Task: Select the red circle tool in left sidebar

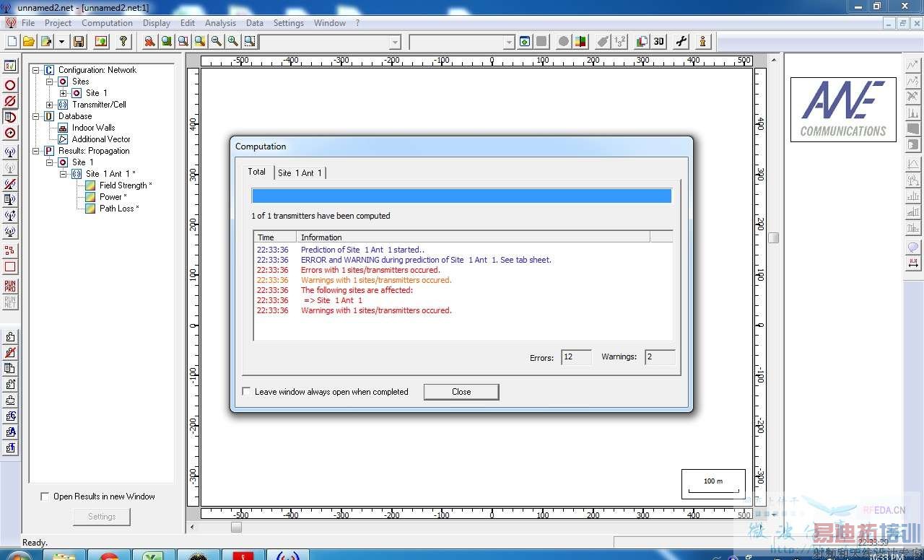Action: (10, 85)
